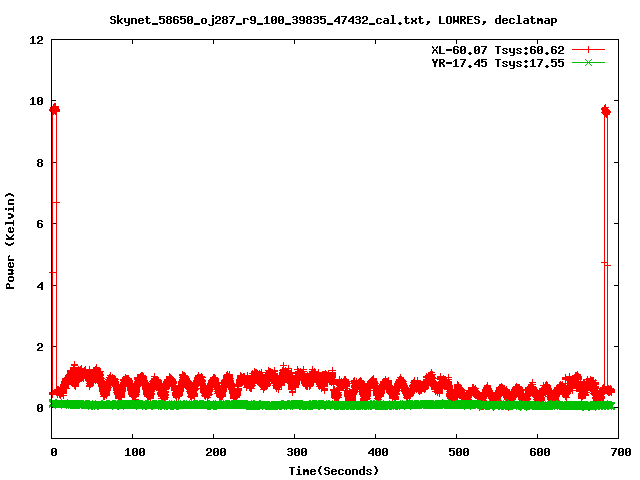Click the red legend line sample

pyautogui.click(x=588, y=50)
